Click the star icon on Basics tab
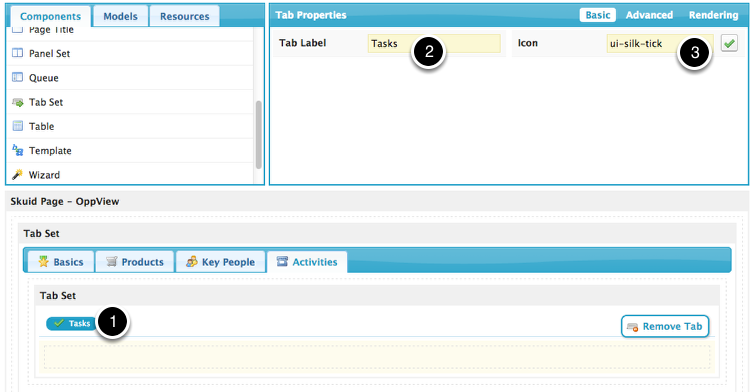The width and height of the screenshot is (753, 392). click(x=43, y=261)
